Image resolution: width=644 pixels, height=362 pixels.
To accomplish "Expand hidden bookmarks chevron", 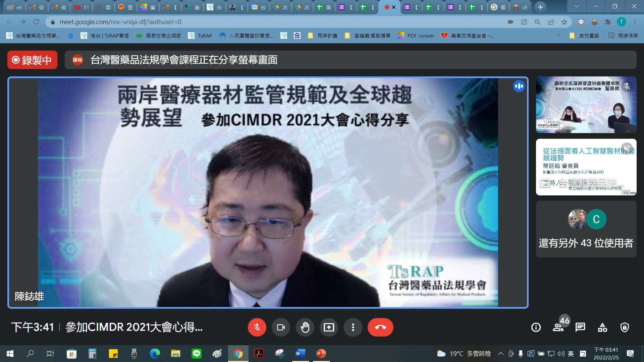I will click(x=558, y=35).
